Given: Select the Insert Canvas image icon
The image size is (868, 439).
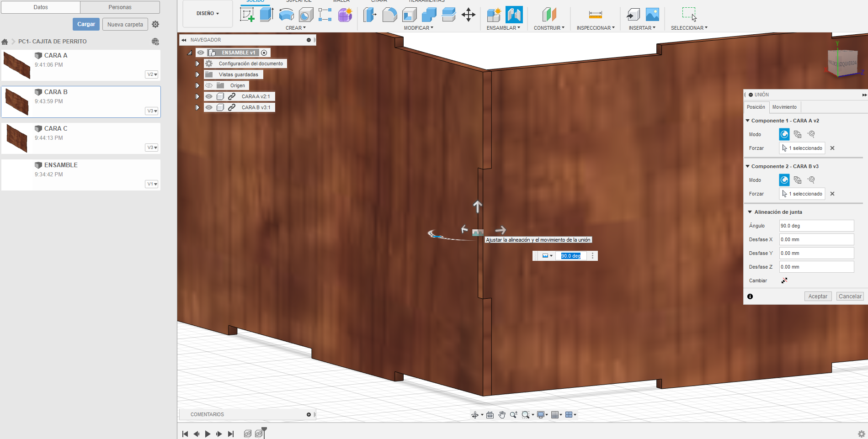Looking at the screenshot, I should (652, 15).
